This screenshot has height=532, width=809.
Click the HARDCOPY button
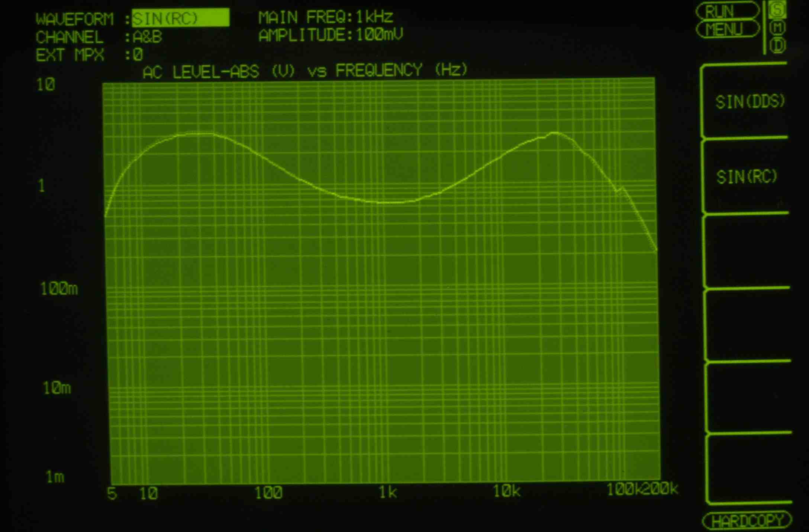(x=747, y=521)
